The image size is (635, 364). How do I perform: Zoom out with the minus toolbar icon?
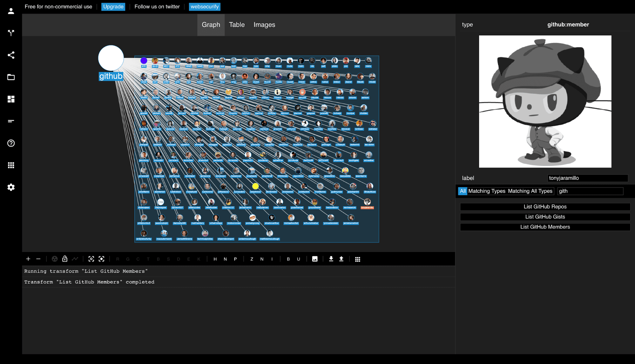[x=38, y=259]
